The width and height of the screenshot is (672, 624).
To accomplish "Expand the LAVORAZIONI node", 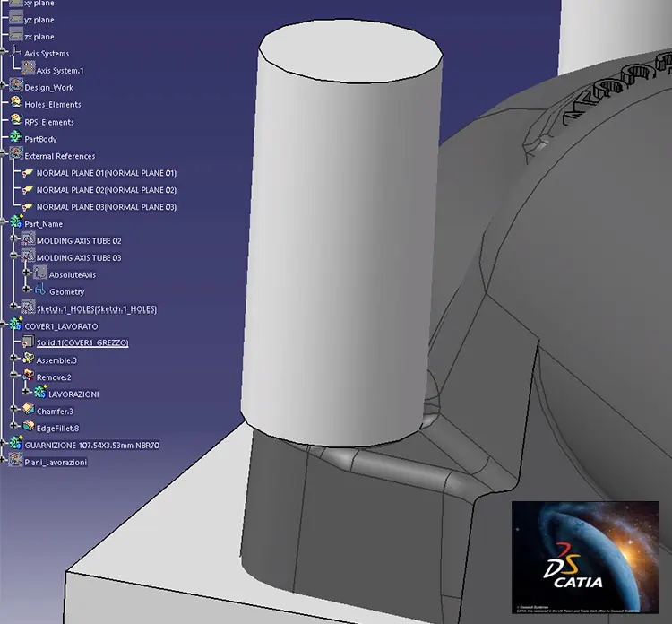I will pyautogui.click(x=26, y=391).
